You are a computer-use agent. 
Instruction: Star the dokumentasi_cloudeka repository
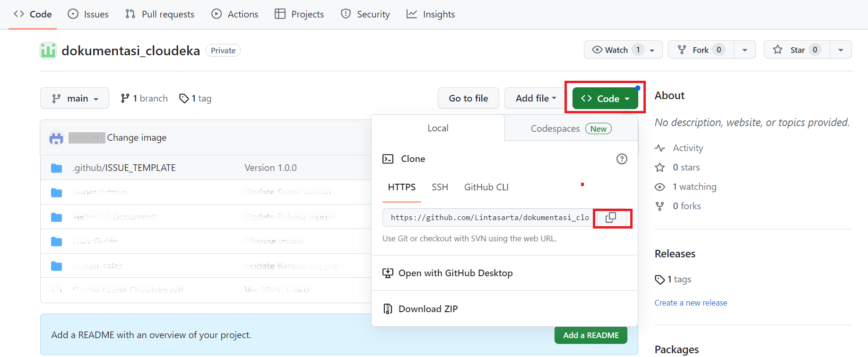pyautogui.click(x=797, y=50)
